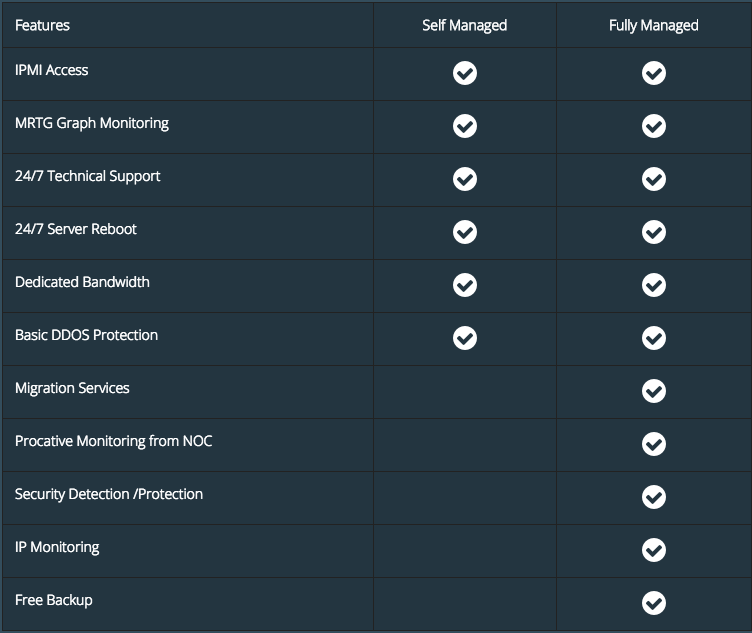752x633 pixels.
Task: Click the Free Backup feature label
Action: point(54,600)
